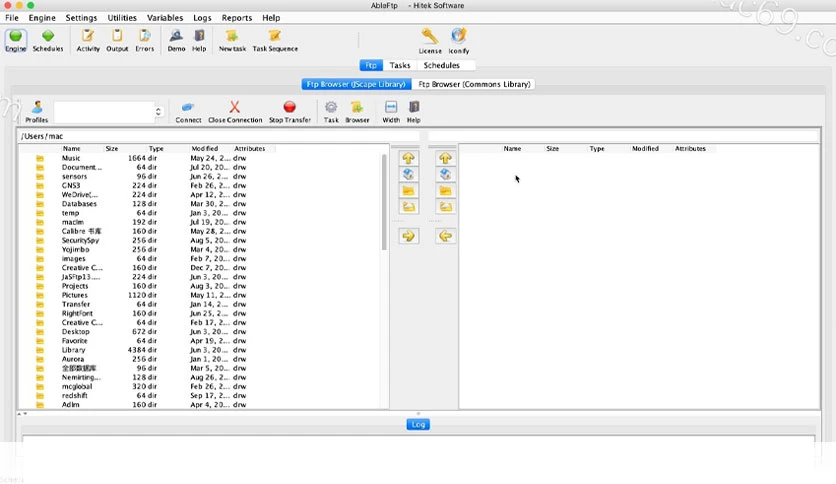Open the Logs menu
This screenshot has width=836, height=484.
point(202,18)
